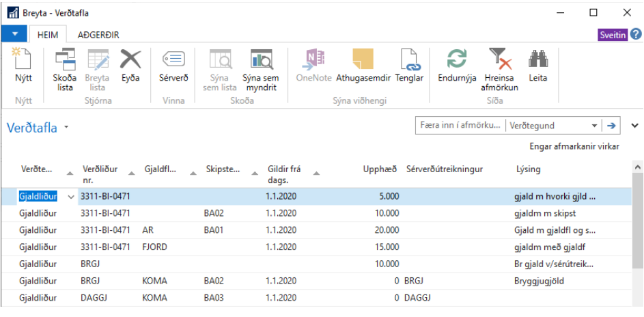Expand the Verðtegund filter field dropdown
This screenshot has width=644, height=317.
(x=594, y=126)
